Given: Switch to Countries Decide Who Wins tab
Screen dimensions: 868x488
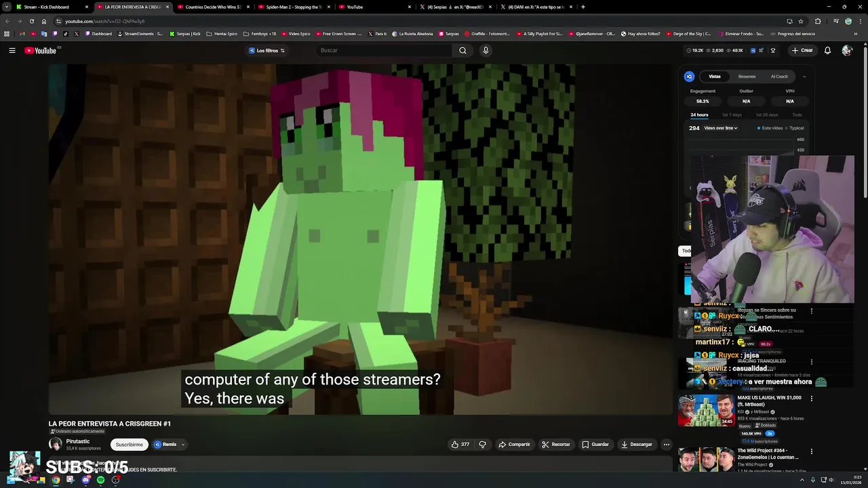Looking at the screenshot, I should point(213,7).
